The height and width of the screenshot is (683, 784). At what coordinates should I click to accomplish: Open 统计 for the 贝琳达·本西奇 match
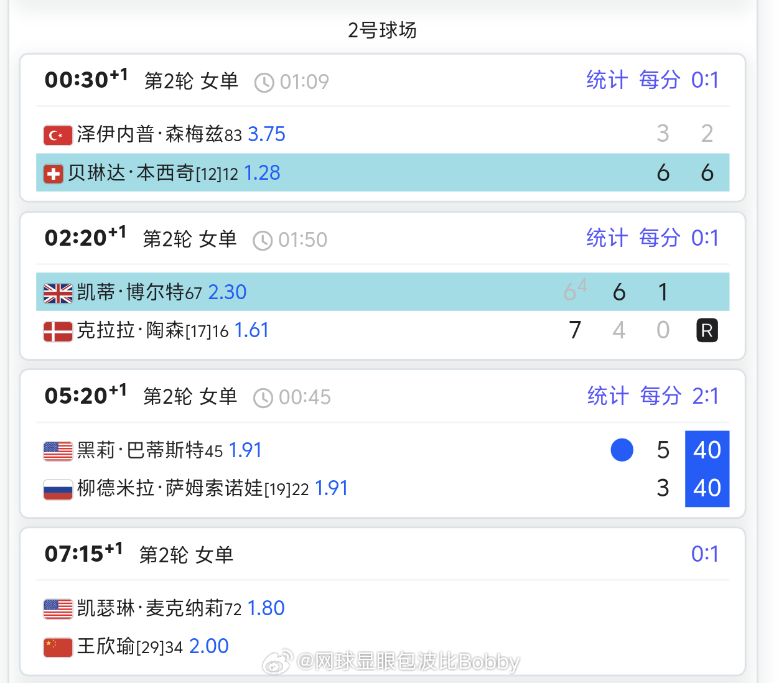[x=607, y=80]
